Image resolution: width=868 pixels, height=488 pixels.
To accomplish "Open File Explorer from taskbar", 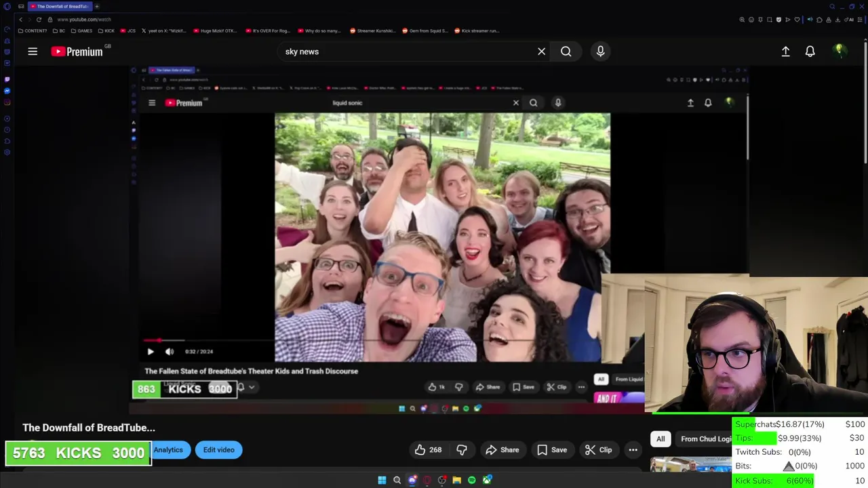I will coord(456,480).
